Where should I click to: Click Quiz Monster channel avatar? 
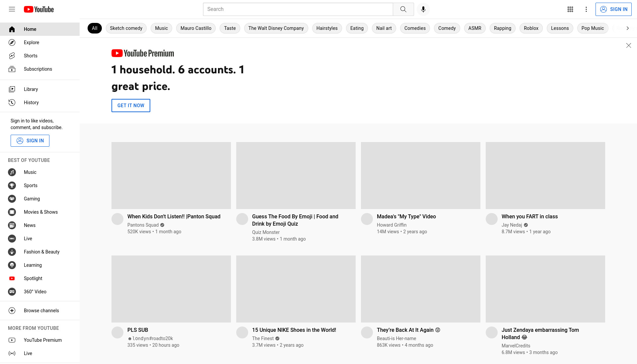[x=242, y=219]
